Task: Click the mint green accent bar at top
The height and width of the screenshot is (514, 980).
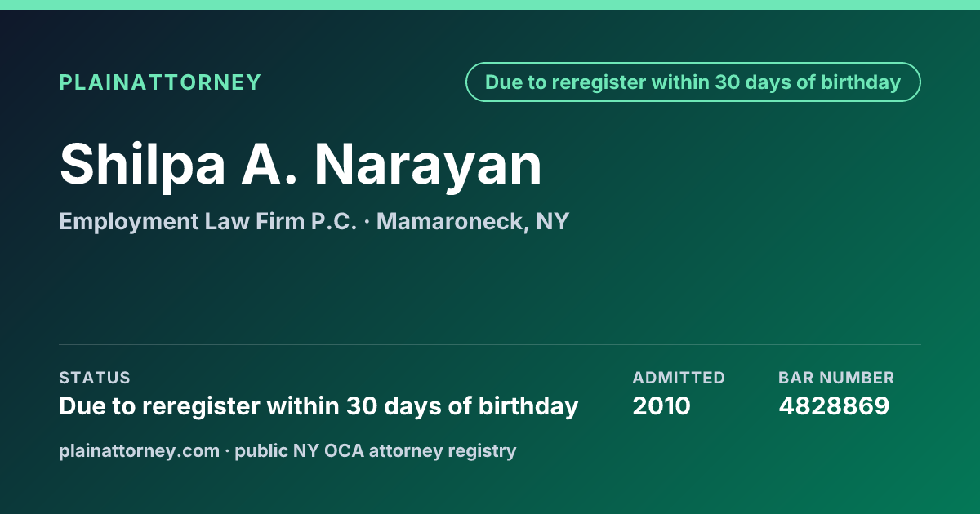Action: coord(490,5)
